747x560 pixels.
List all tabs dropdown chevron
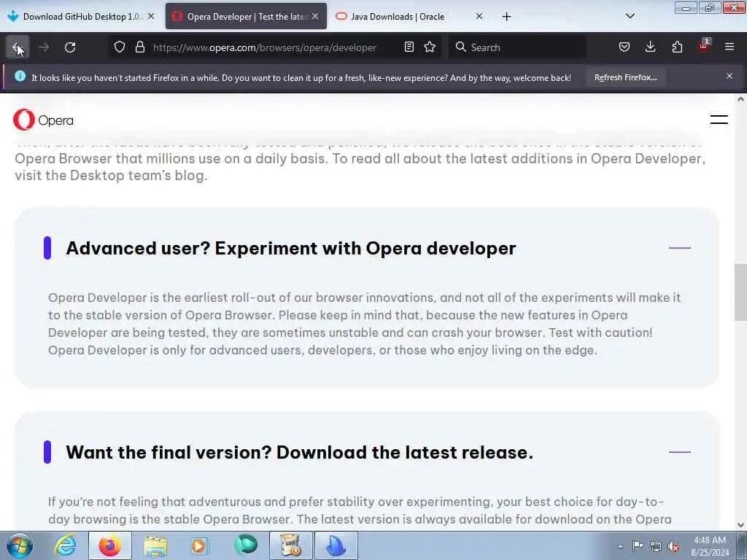pos(630,16)
